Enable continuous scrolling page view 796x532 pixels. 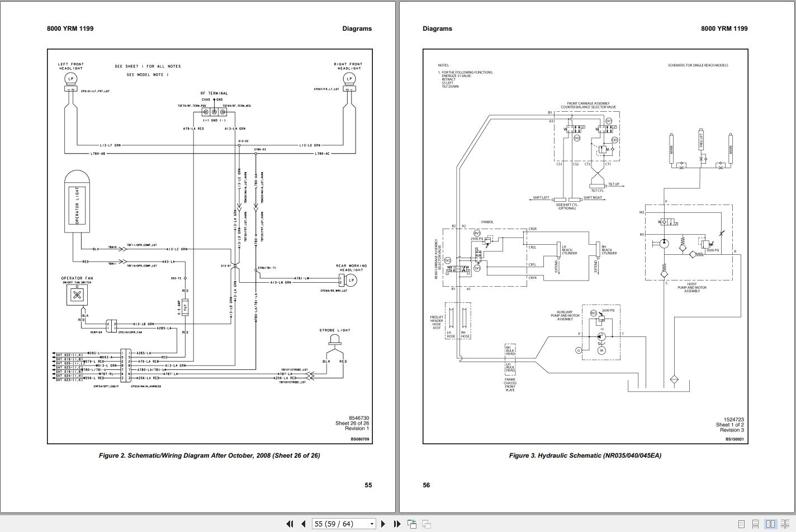point(755,524)
